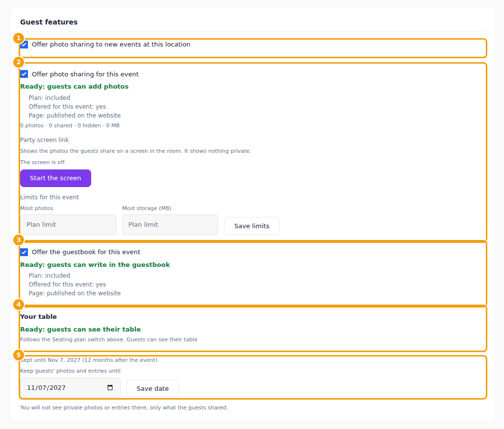Click the orange number 1 badge
Screen dimensions: 504x429
coord(19,38)
